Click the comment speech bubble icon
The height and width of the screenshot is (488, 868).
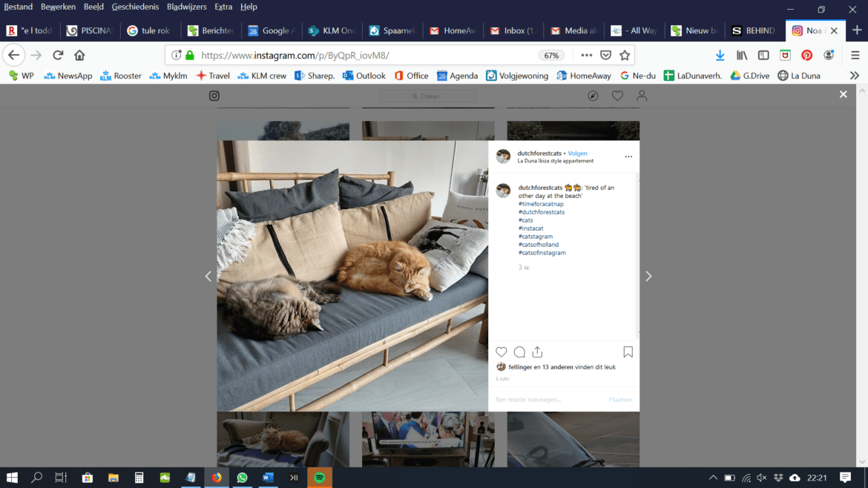(519, 352)
